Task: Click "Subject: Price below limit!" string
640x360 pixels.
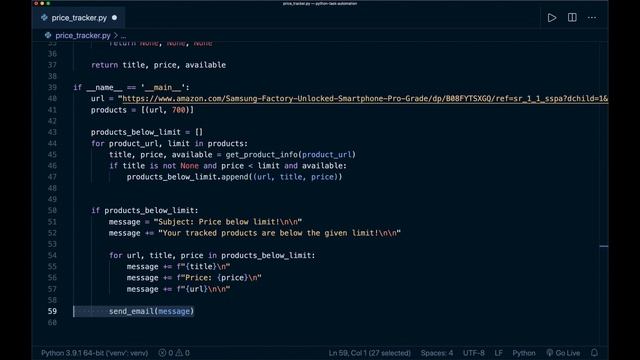Action: coord(228,222)
